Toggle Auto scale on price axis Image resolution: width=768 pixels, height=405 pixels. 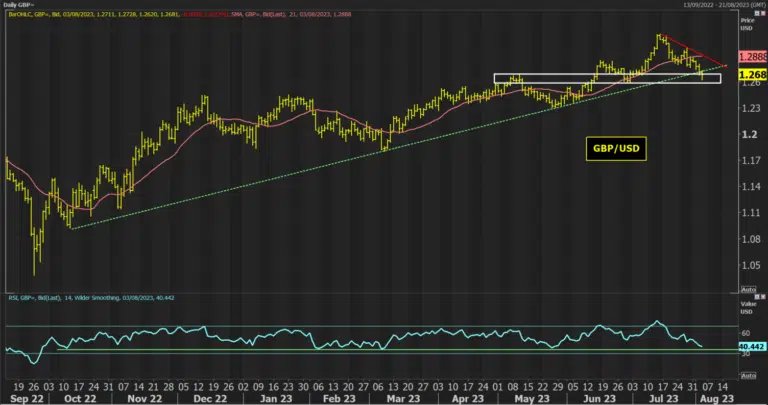coord(748,289)
